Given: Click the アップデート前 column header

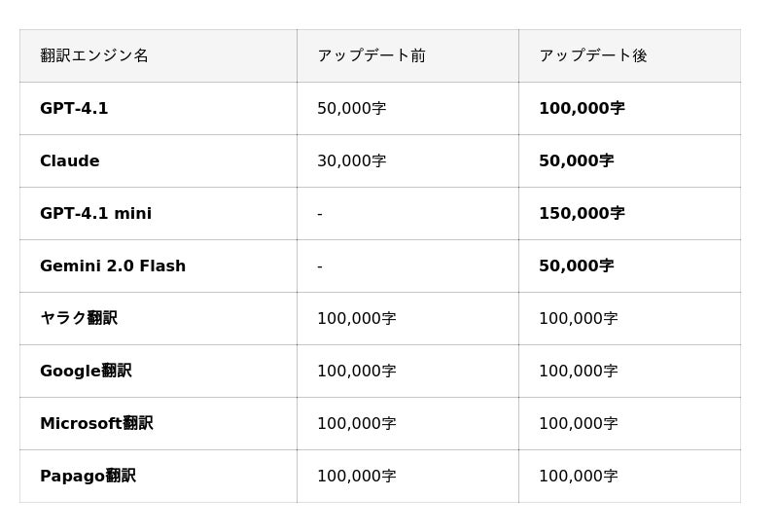Looking at the screenshot, I should [x=371, y=55].
